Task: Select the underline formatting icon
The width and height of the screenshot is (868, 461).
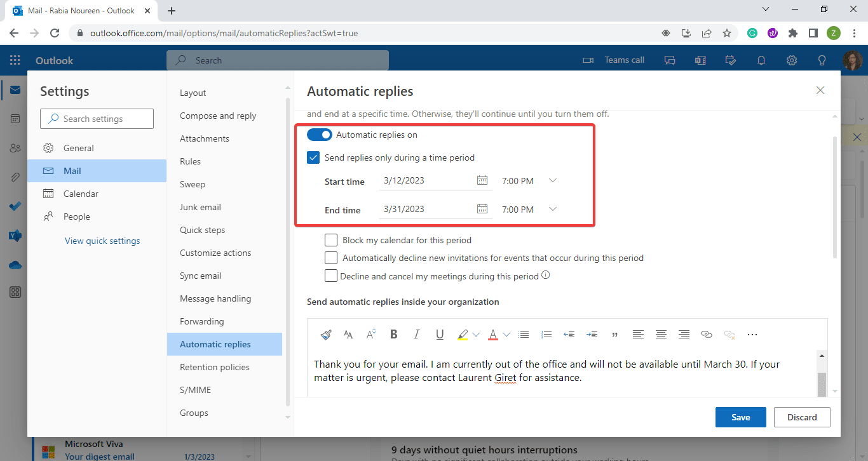Action: (x=440, y=335)
